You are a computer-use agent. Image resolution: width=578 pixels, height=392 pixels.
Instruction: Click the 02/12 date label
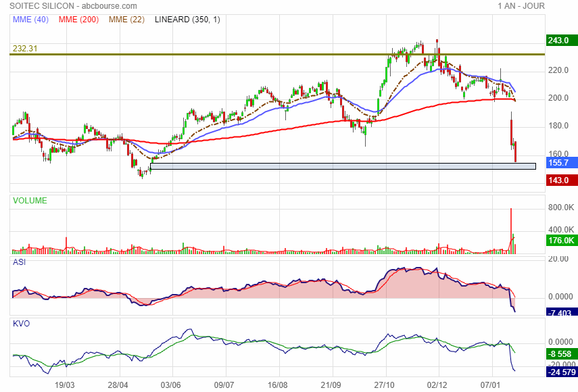click(437, 385)
